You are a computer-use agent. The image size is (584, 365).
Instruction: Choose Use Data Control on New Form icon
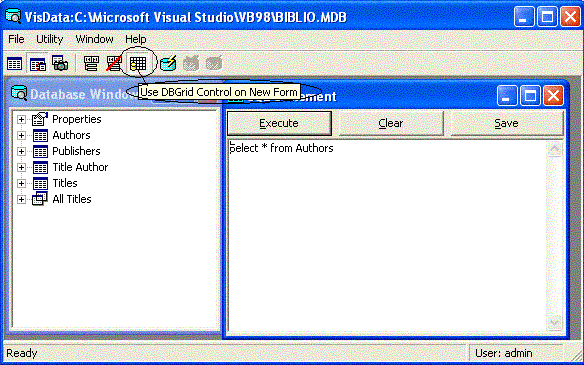[x=91, y=64]
